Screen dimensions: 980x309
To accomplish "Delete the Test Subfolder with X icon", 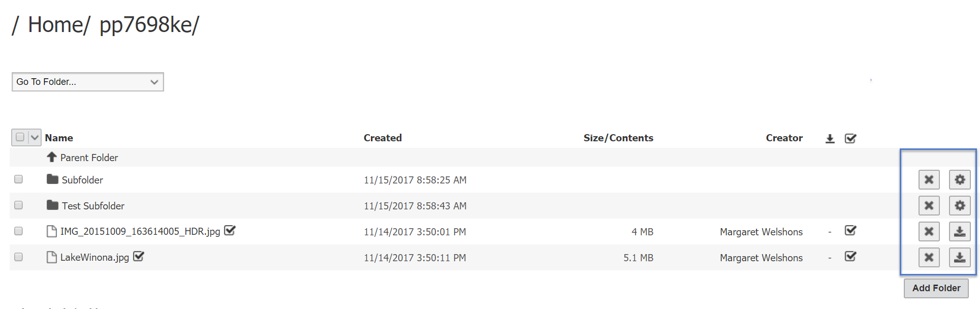I will (929, 205).
